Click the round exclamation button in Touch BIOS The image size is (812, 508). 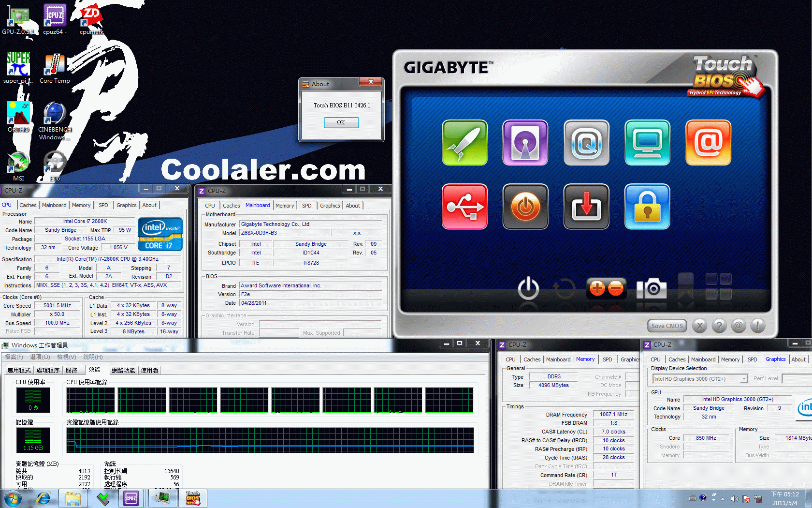(757, 326)
